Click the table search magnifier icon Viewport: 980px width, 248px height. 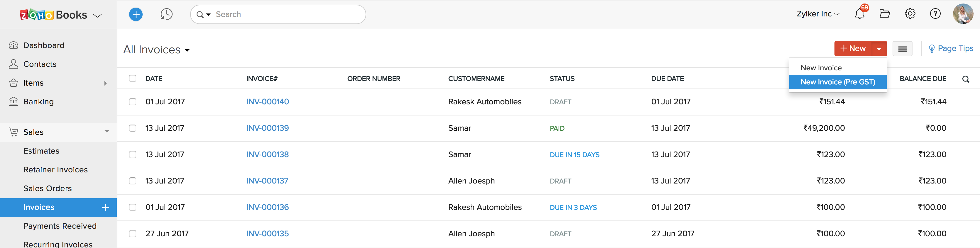point(966,79)
